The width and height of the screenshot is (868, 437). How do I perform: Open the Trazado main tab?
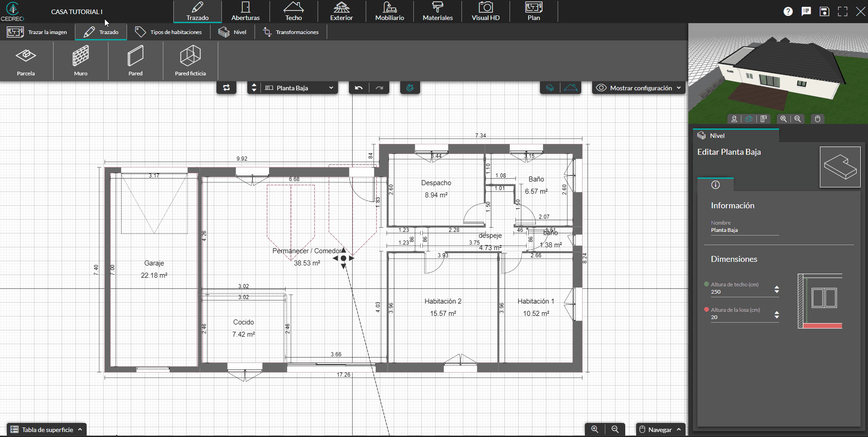[x=197, y=11]
